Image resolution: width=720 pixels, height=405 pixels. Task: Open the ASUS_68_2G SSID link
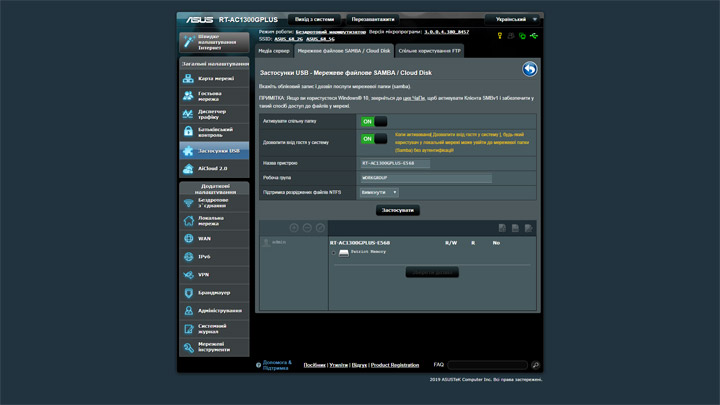click(288, 39)
